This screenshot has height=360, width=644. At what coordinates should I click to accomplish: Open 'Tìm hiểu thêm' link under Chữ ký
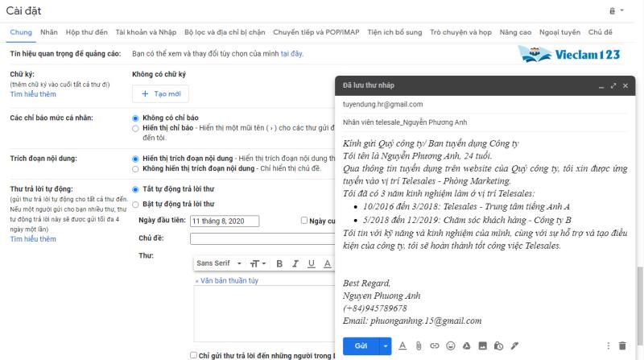pos(33,94)
